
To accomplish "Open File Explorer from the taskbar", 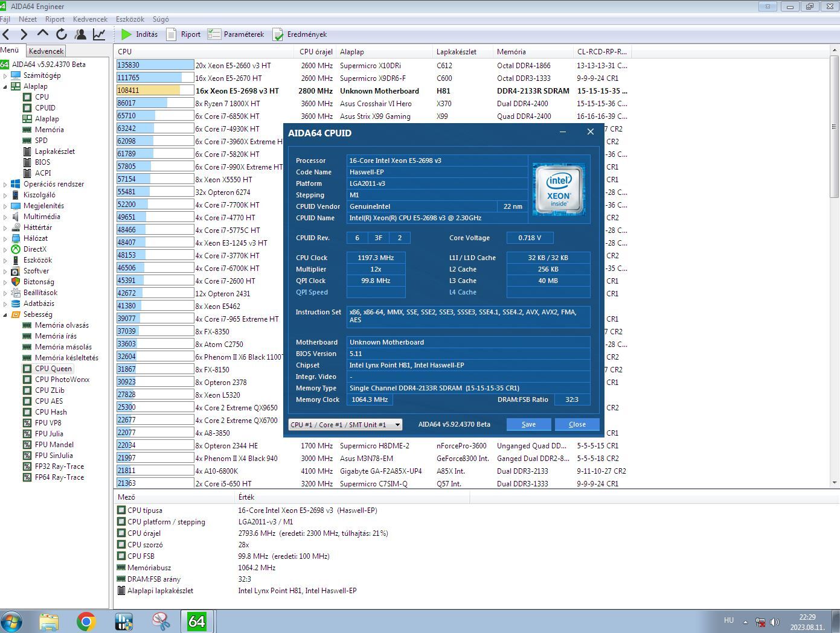I will click(x=49, y=622).
